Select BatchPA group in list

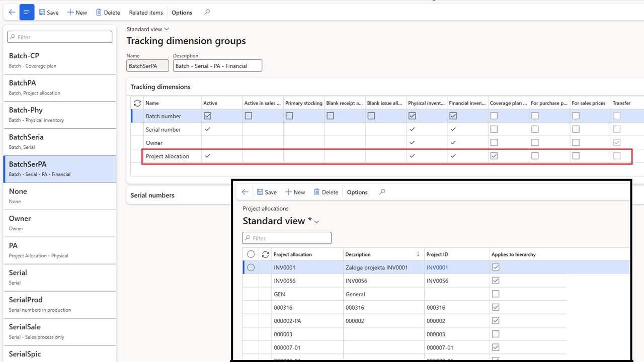[59, 87]
